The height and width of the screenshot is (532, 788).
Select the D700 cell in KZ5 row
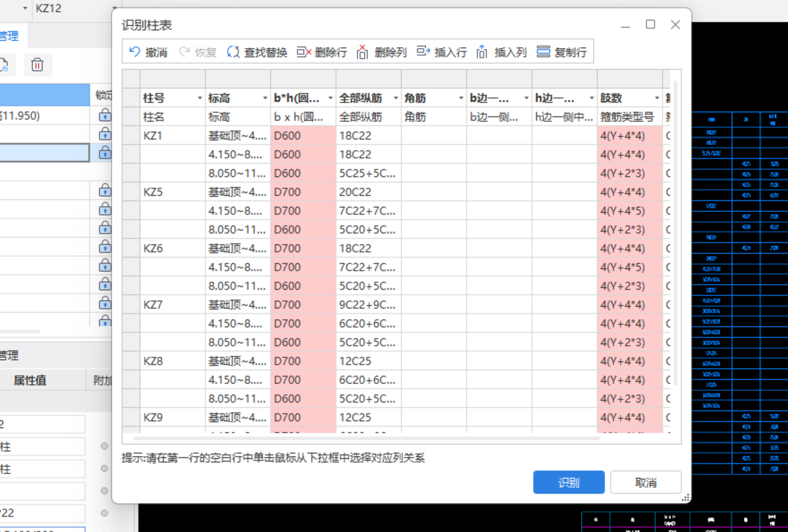304,192
